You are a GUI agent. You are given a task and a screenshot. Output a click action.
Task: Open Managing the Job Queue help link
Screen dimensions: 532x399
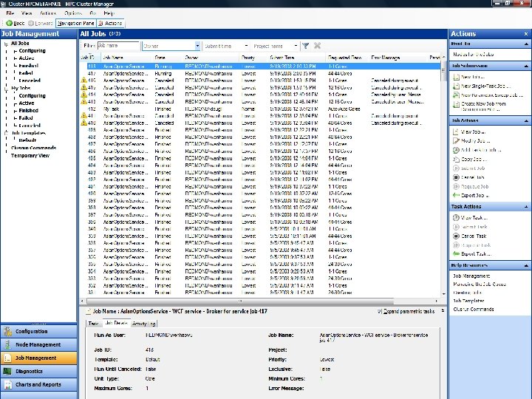(480, 284)
